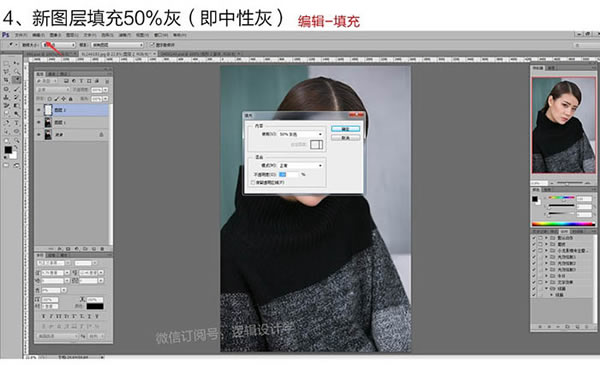The height and width of the screenshot is (365, 600).
Task: Click the Cancel button in the Fill dialog
Action: coord(346,138)
